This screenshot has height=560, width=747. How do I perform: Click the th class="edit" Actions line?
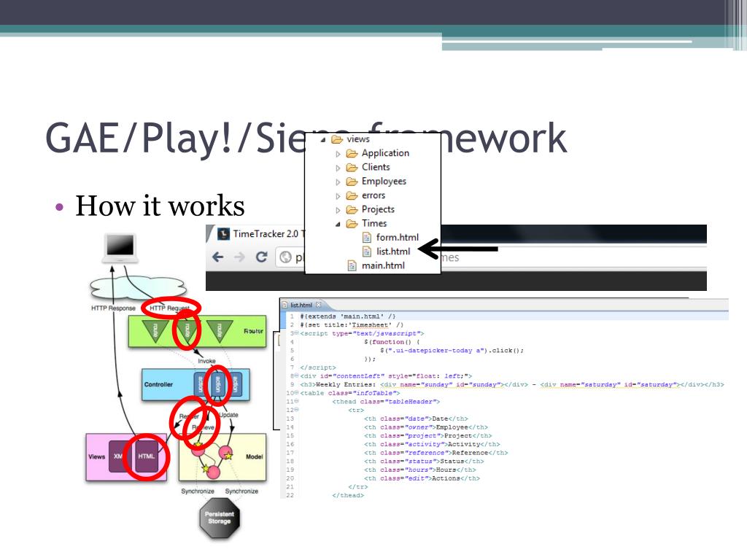pyautogui.click(x=422, y=478)
